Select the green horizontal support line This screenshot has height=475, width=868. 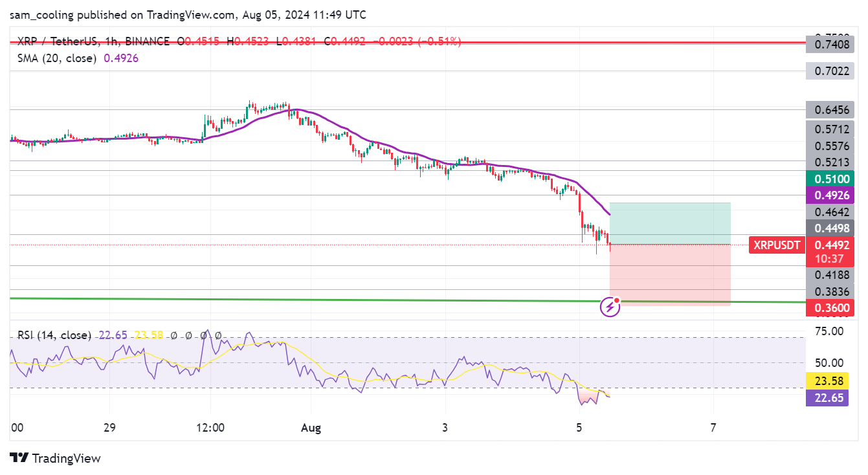324,300
